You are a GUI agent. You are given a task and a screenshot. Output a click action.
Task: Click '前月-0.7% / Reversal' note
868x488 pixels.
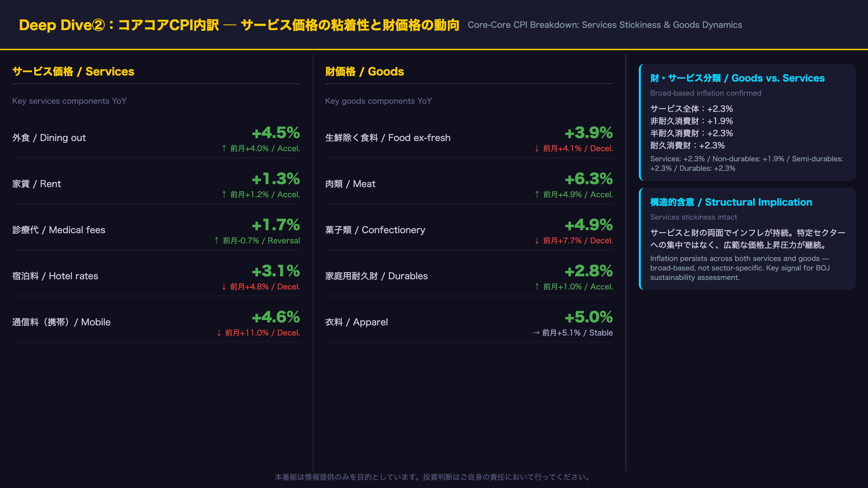257,241
